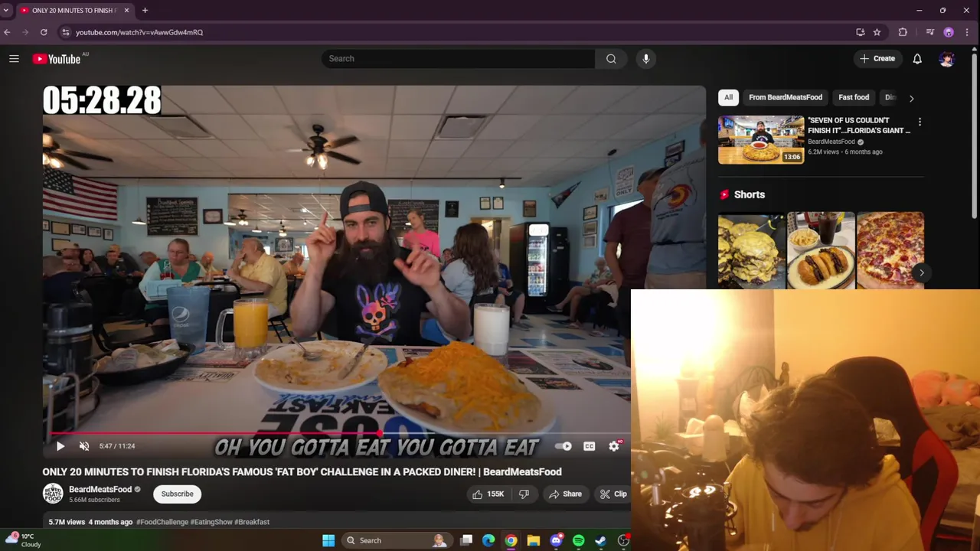The image size is (980, 551).
Task: Share this video
Action: point(565,494)
